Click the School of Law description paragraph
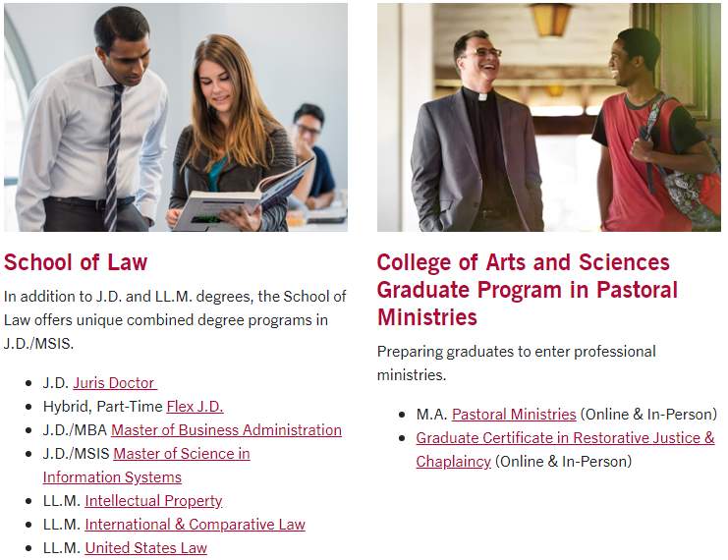 pos(175,320)
